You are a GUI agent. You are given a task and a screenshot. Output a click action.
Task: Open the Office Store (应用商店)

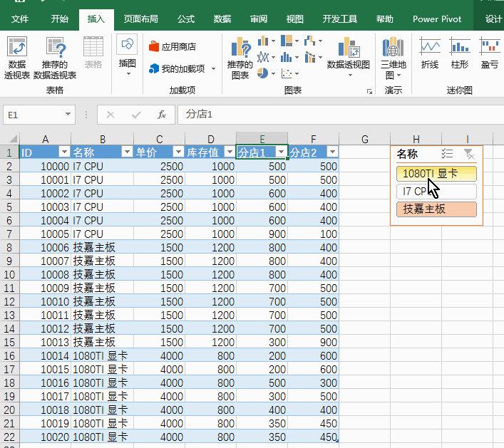point(173,47)
